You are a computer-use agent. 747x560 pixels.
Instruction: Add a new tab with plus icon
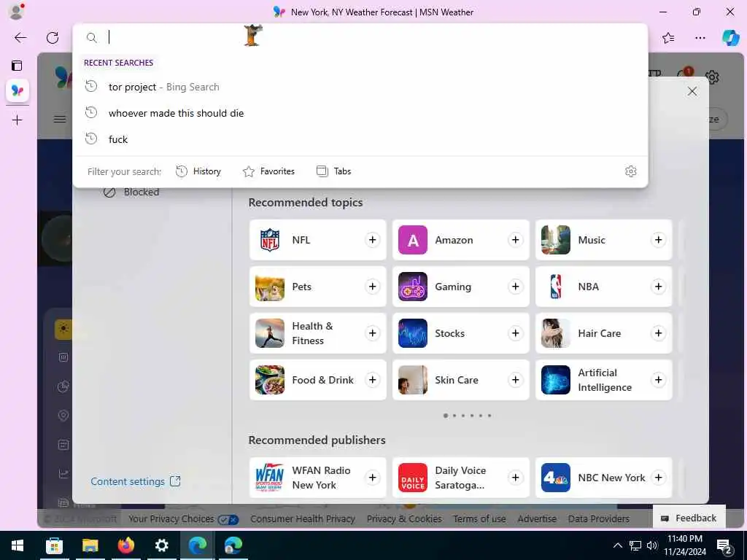pos(18,120)
